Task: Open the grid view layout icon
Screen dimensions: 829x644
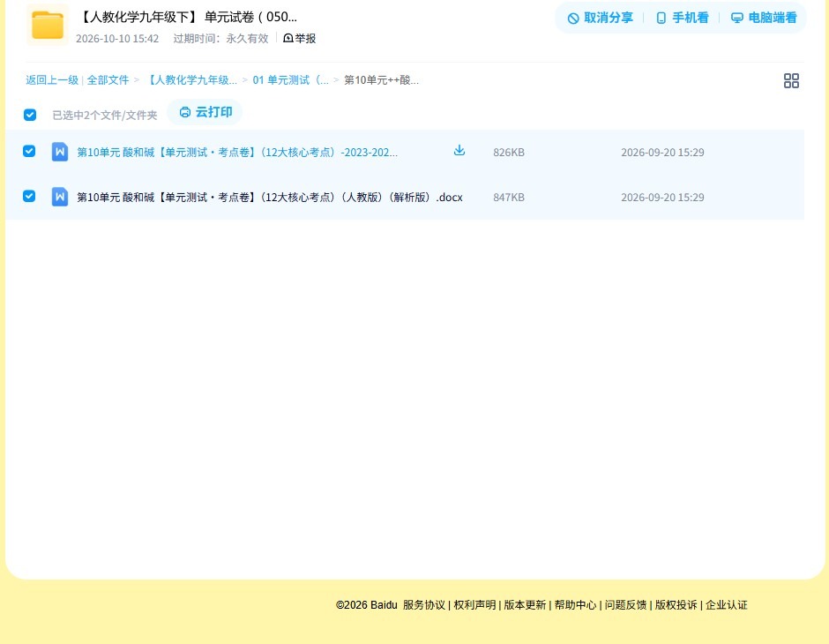Action: point(791,81)
